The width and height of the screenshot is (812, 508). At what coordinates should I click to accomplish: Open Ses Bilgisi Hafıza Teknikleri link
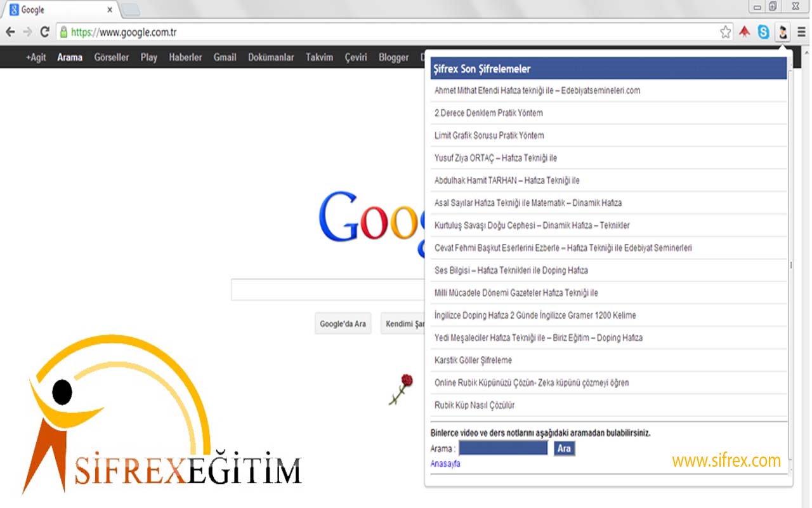(x=511, y=271)
